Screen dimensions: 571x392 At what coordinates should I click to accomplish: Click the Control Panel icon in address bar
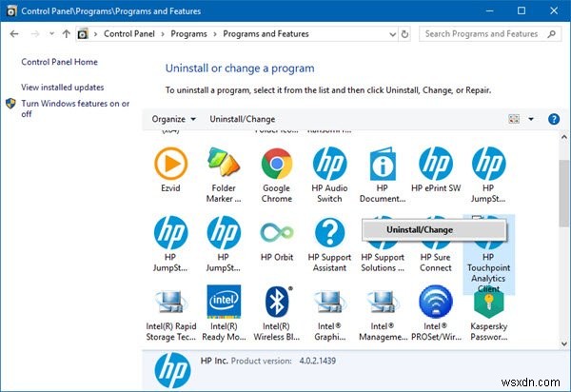pos(83,34)
